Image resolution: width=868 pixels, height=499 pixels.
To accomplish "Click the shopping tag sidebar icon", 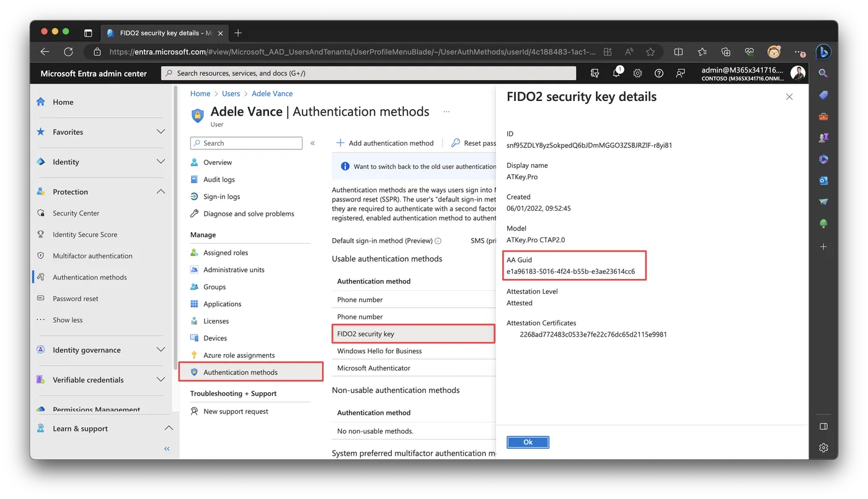I will [823, 95].
